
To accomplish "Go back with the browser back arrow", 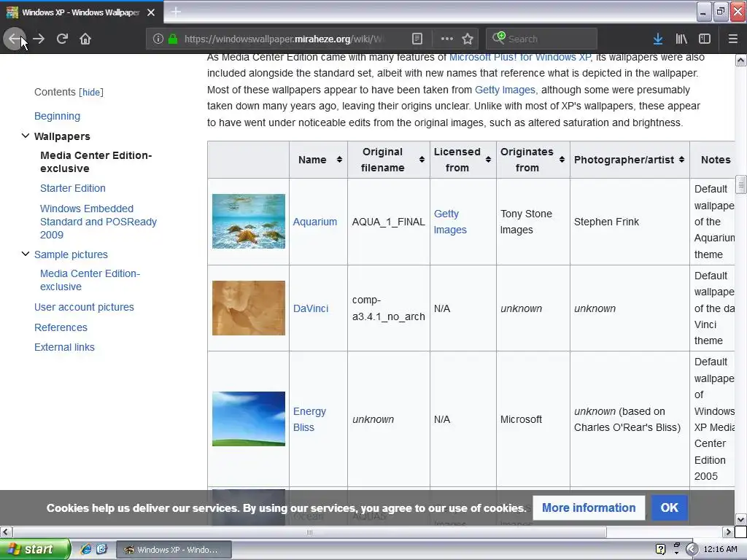I will (x=15, y=39).
